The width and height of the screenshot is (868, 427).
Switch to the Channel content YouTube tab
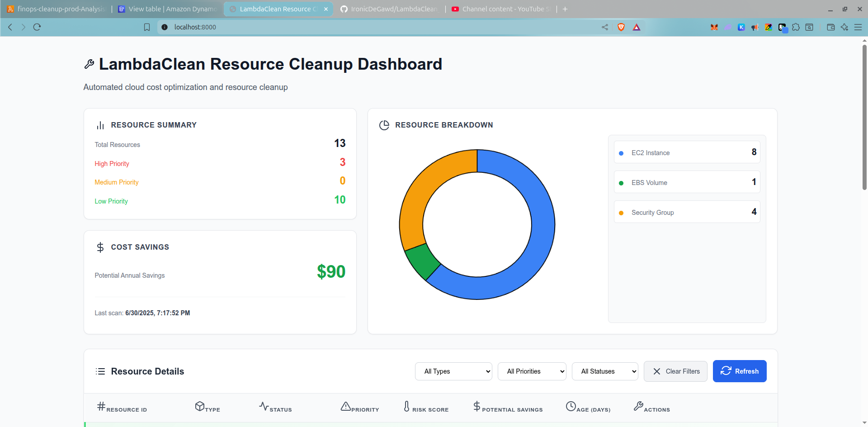(x=501, y=9)
